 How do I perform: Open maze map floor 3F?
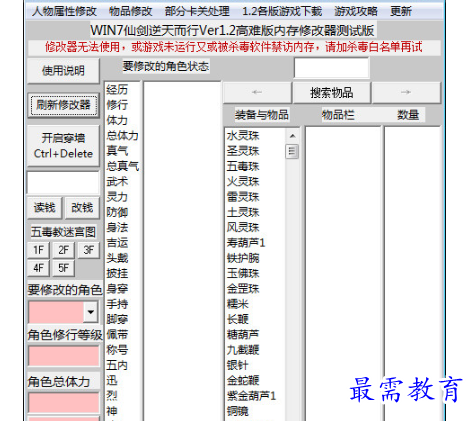(x=88, y=250)
